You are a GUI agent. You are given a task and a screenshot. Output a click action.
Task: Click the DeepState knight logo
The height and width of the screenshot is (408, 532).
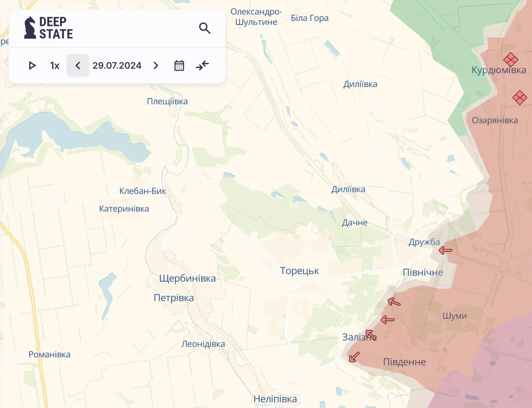(x=30, y=28)
